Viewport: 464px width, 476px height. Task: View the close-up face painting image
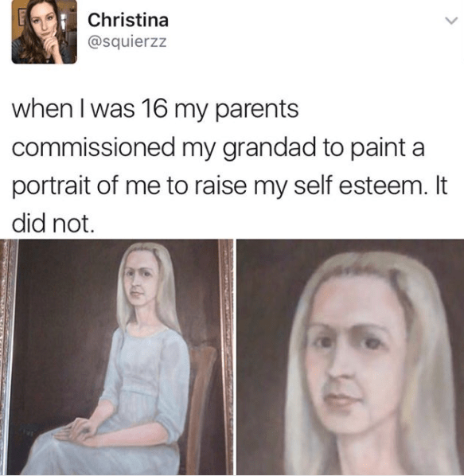[350, 357]
